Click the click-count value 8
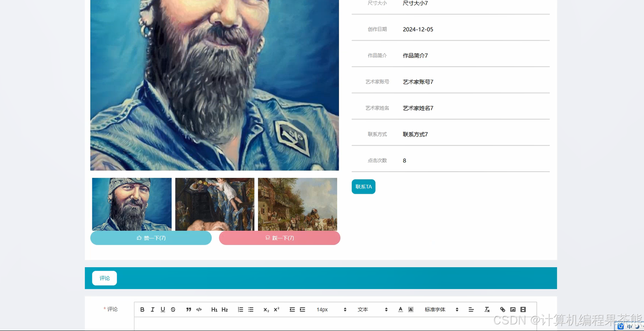Viewport: 644px width, 331px height. [x=405, y=161]
